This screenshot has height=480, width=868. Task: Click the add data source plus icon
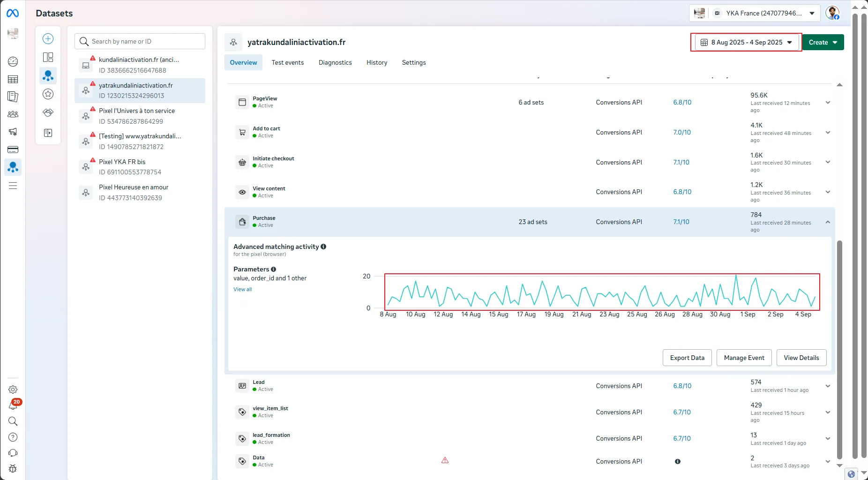click(48, 38)
